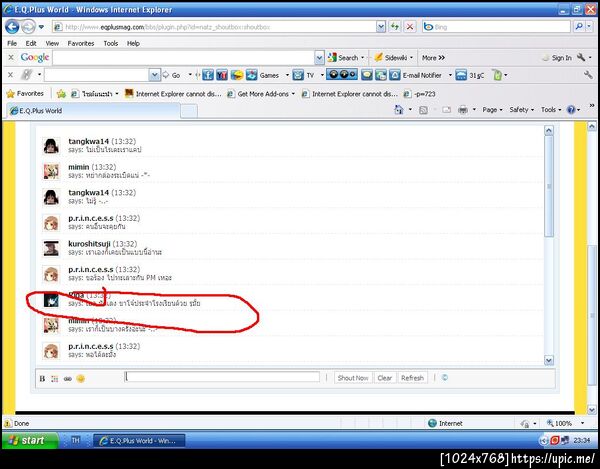This screenshot has height=469, width=600.
Task: Click the Print icon in the command bar
Action: tap(463, 110)
